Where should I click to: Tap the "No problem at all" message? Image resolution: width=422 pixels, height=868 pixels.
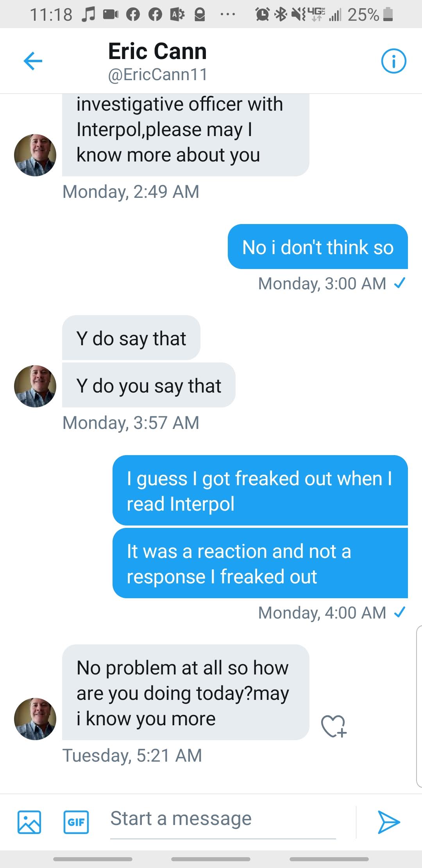click(185, 692)
